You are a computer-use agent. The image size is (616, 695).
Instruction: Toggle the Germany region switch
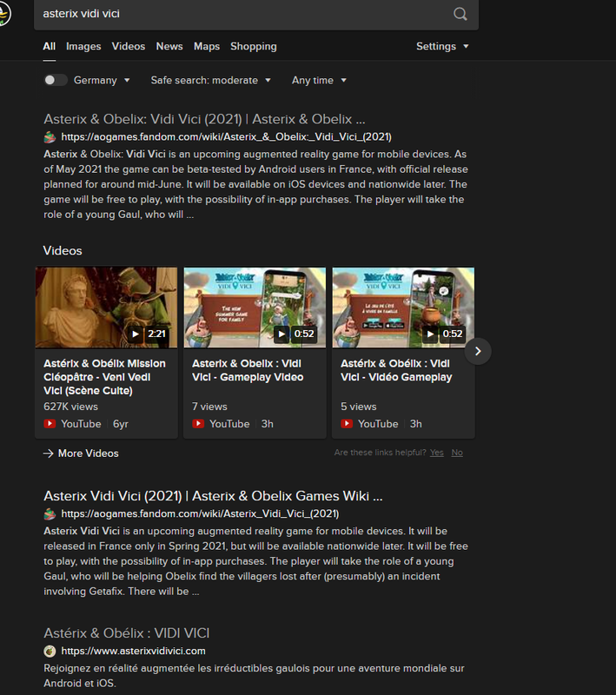(x=56, y=80)
